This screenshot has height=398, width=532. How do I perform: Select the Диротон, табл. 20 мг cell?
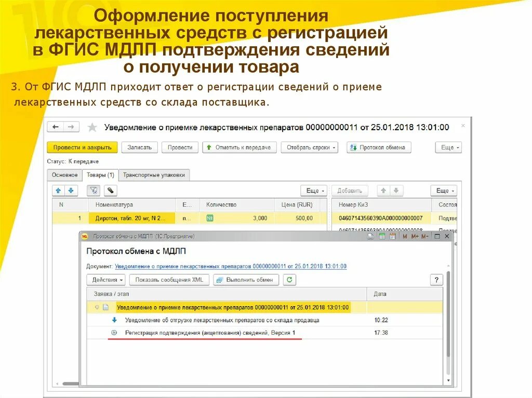[x=131, y=218]
